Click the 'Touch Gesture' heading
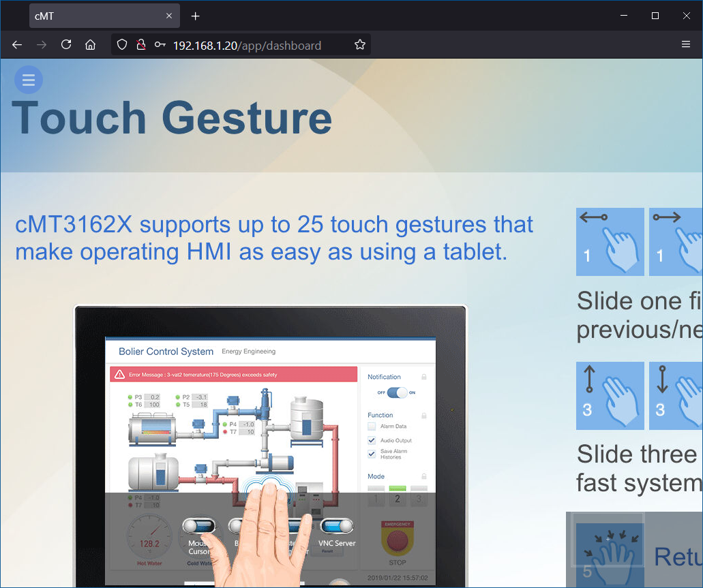 172,118
